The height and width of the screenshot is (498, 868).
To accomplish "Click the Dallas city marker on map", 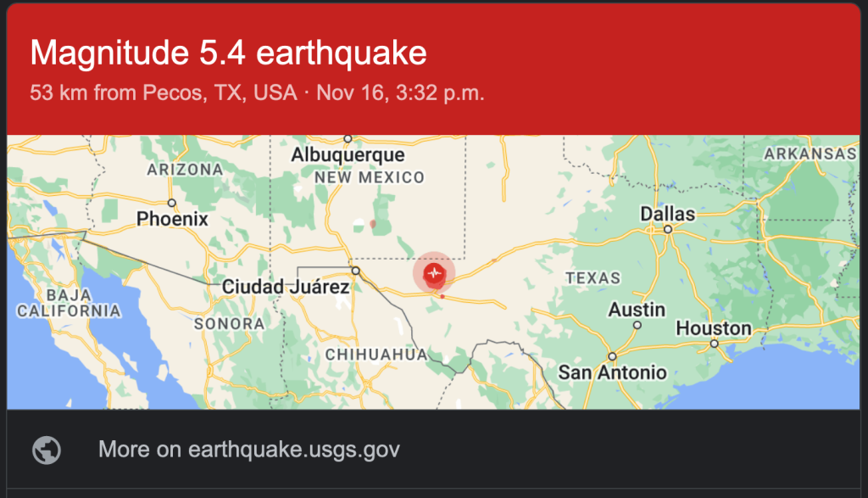I will [668, 229].
